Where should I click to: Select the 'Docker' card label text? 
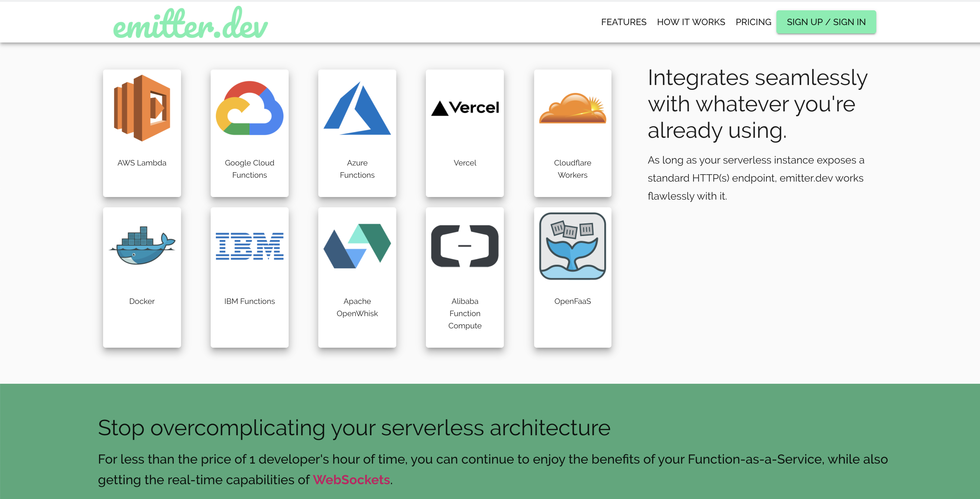[x=142, y=301]
